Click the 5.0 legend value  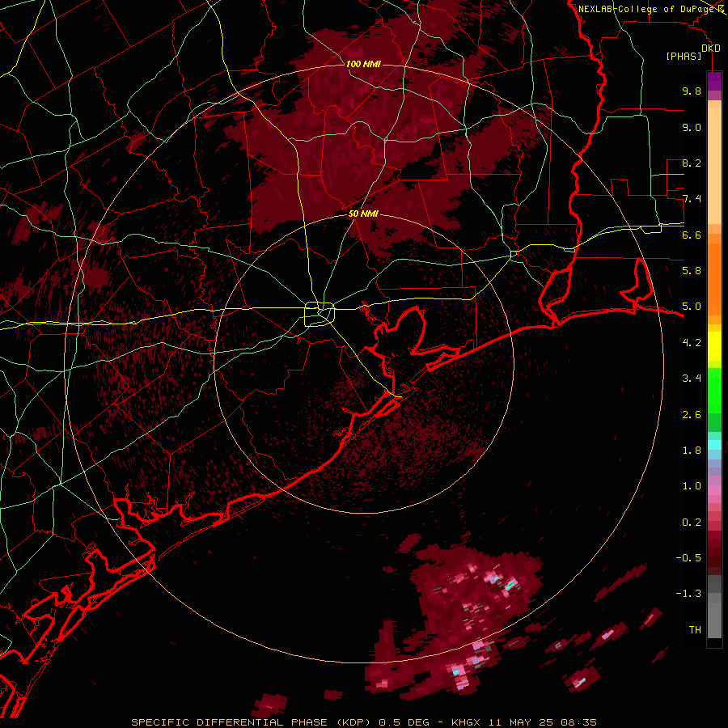pyautogui.click(x=692, y=307)
